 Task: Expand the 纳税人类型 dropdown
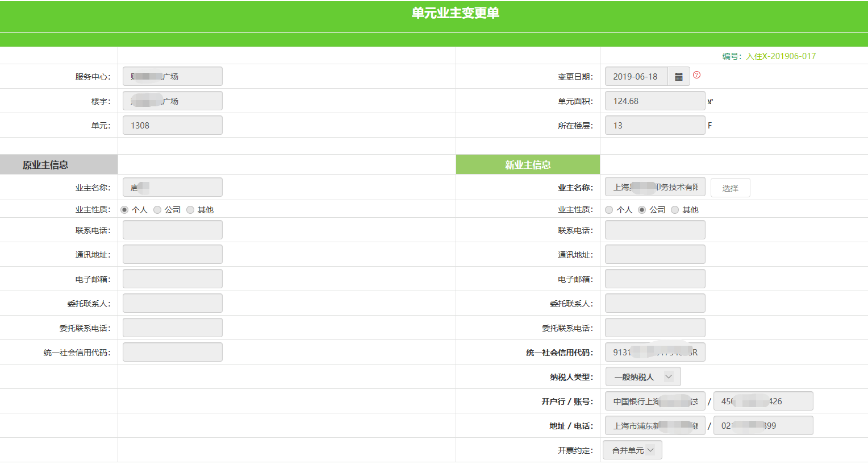tap(642, 377)
